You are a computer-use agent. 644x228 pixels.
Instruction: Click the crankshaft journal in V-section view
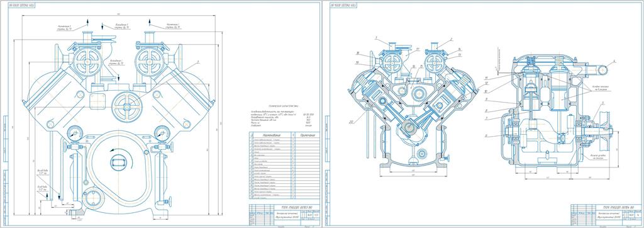tap(409, 128)
